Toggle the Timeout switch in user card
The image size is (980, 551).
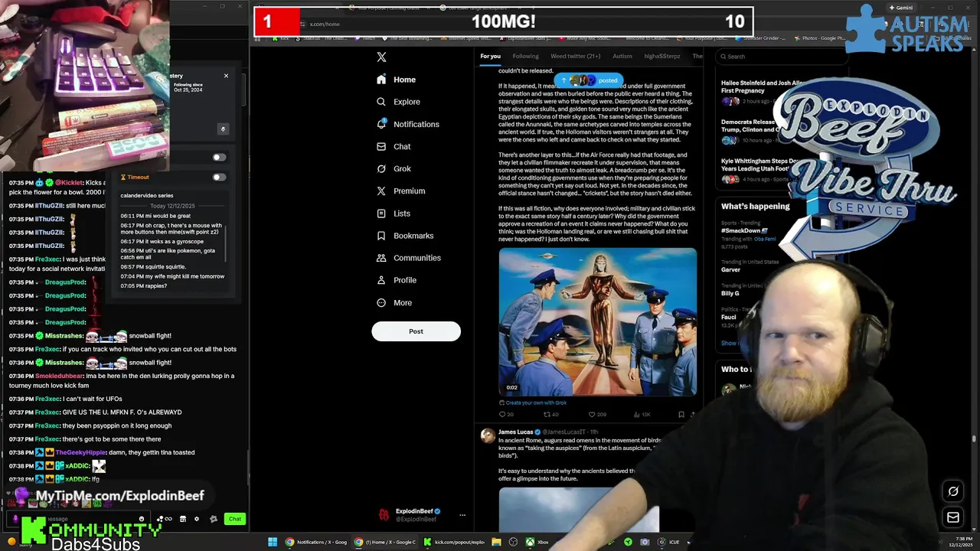(x=219, y=177)
